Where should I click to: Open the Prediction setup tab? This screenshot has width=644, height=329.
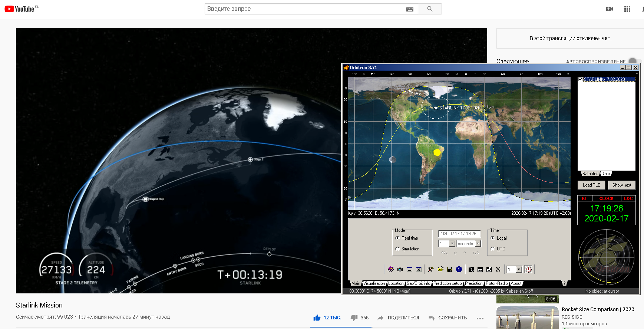tap(447, 283)
